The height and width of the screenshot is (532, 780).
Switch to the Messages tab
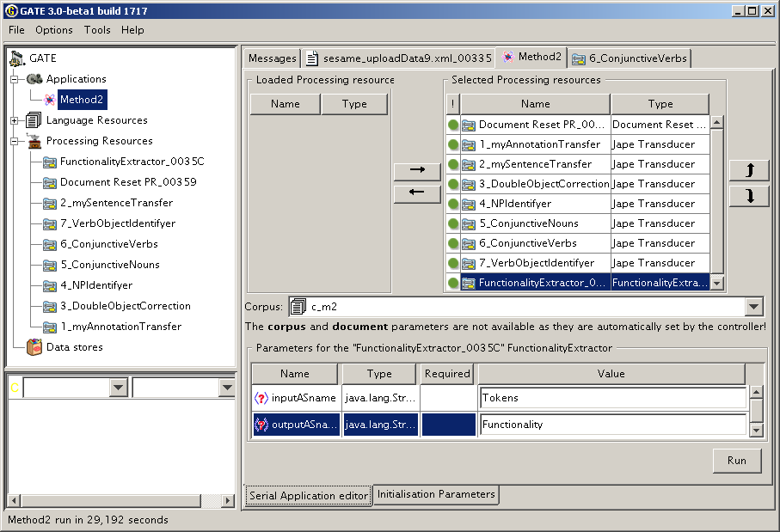(272, 58)
